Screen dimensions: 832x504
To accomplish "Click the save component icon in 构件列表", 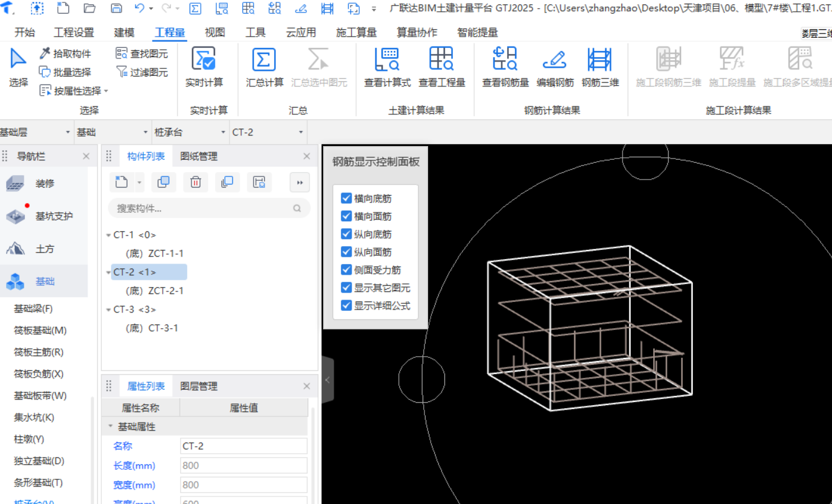I will click(260, 182).
